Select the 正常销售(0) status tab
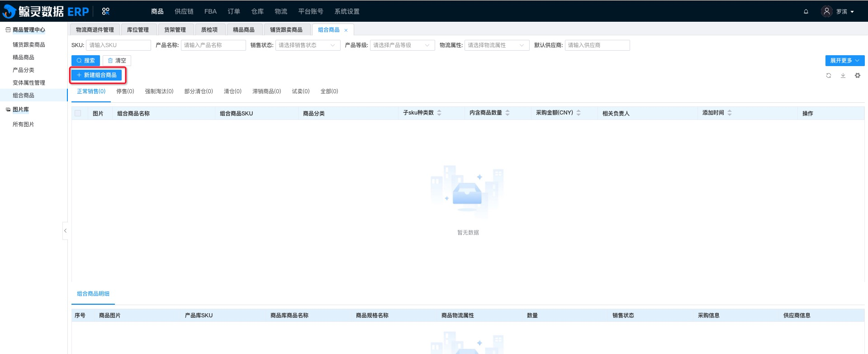This screenshot has height=354, width=868. tap(91, 91)
